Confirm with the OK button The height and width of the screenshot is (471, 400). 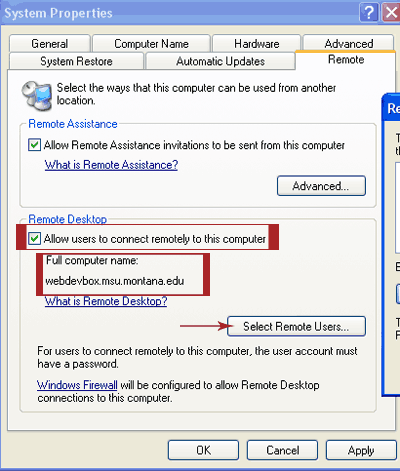point(203,450)
